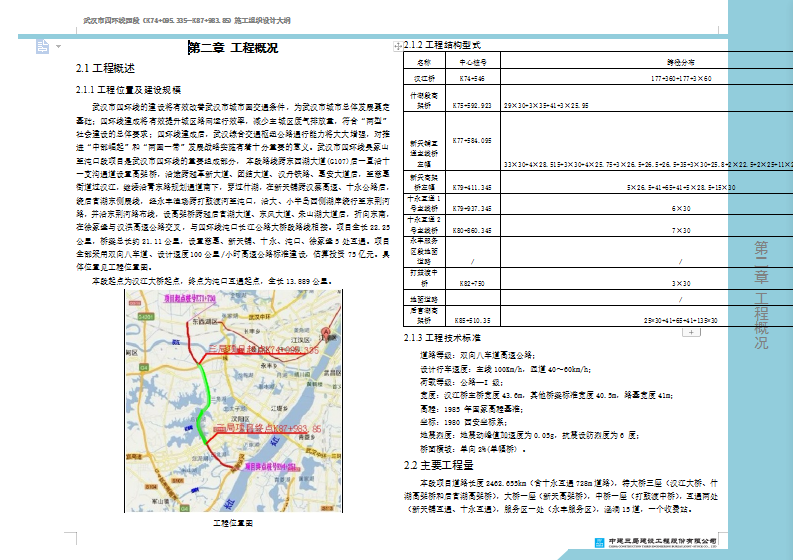Screen dimensions: 793x560
Task: Click the heading '2.1.1 工程位置及建设规模'
Action: point(128,90)
